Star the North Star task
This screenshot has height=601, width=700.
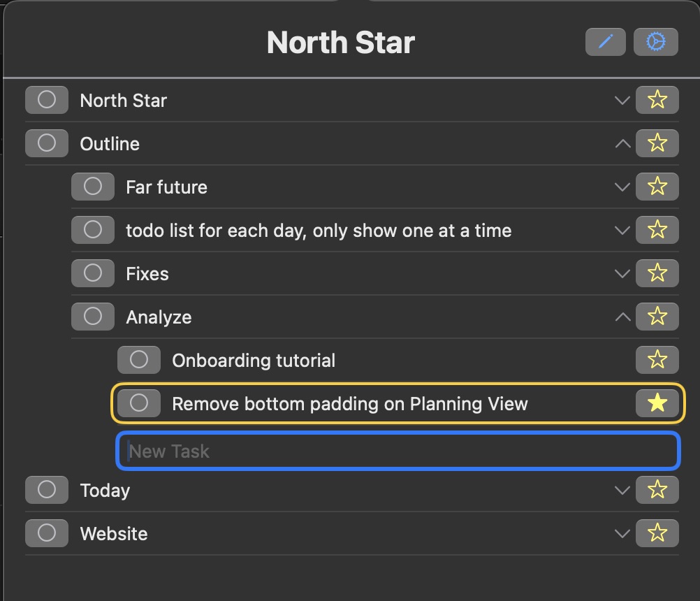657,100
